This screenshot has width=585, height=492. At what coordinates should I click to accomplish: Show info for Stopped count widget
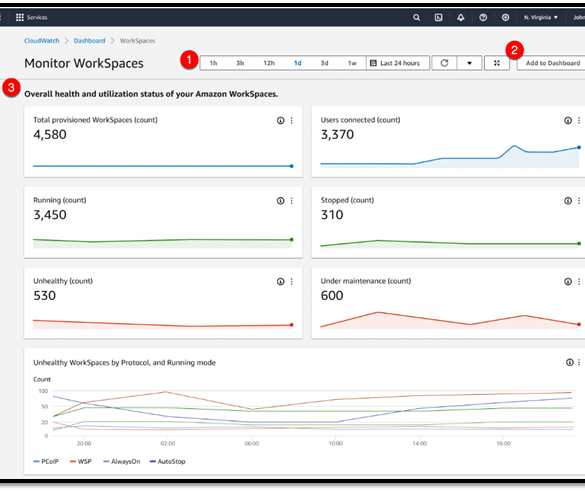[568, 201]
